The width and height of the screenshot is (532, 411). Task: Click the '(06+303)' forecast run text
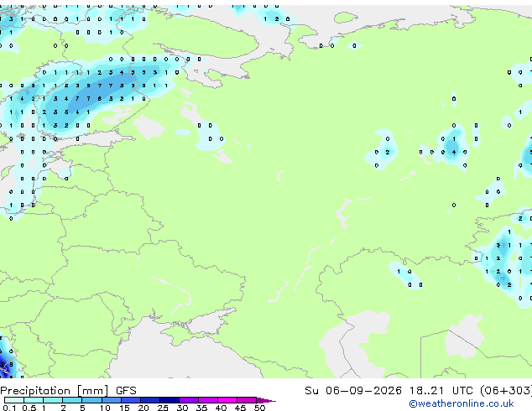(x=506, y=390)
